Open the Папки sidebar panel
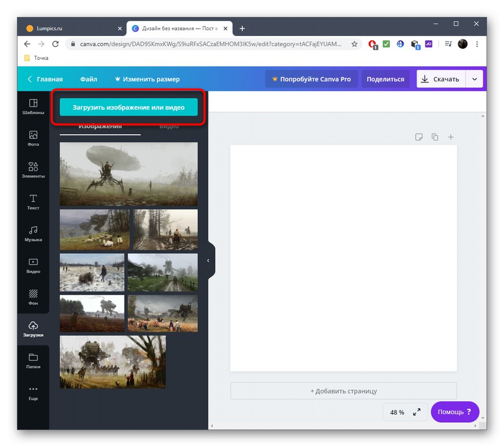 click(x=33, y=361)
